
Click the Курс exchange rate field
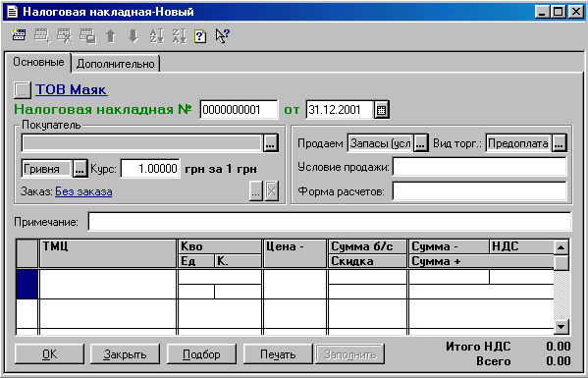tap(149, 168)
